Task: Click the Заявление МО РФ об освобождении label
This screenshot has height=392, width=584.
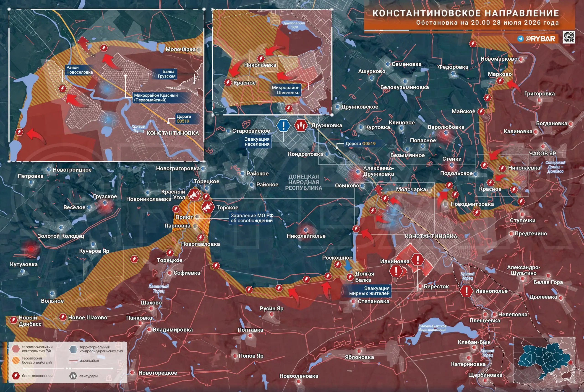Action: 251,218
